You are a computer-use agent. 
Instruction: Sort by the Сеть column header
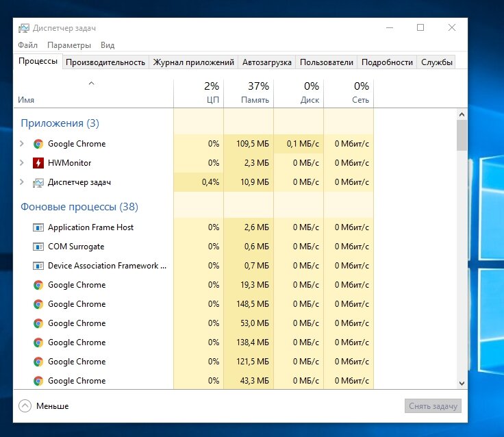pos(349,92)
